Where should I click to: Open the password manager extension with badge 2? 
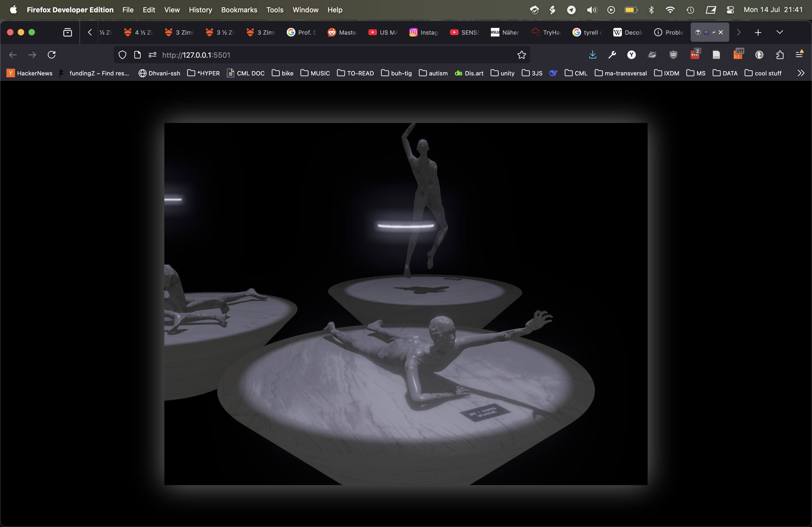point(695,54)
